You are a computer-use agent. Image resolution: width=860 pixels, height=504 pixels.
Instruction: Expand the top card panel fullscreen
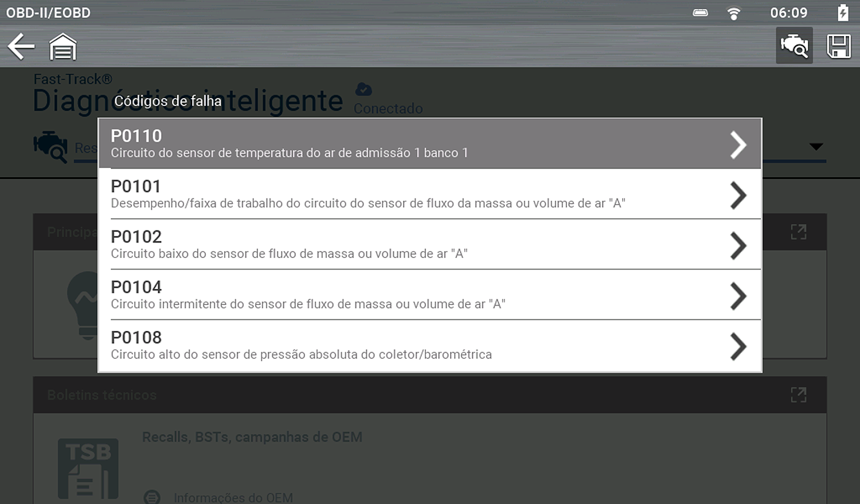[798, 232]
